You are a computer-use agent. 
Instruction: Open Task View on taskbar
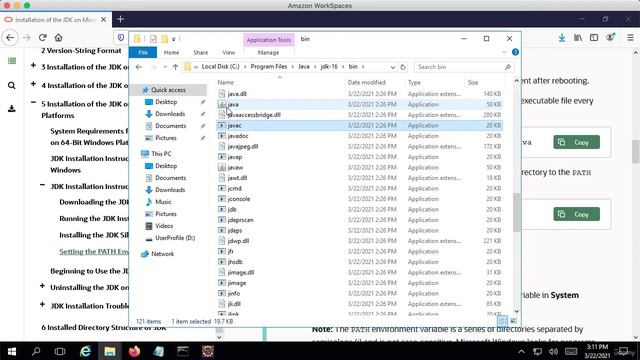60,351
